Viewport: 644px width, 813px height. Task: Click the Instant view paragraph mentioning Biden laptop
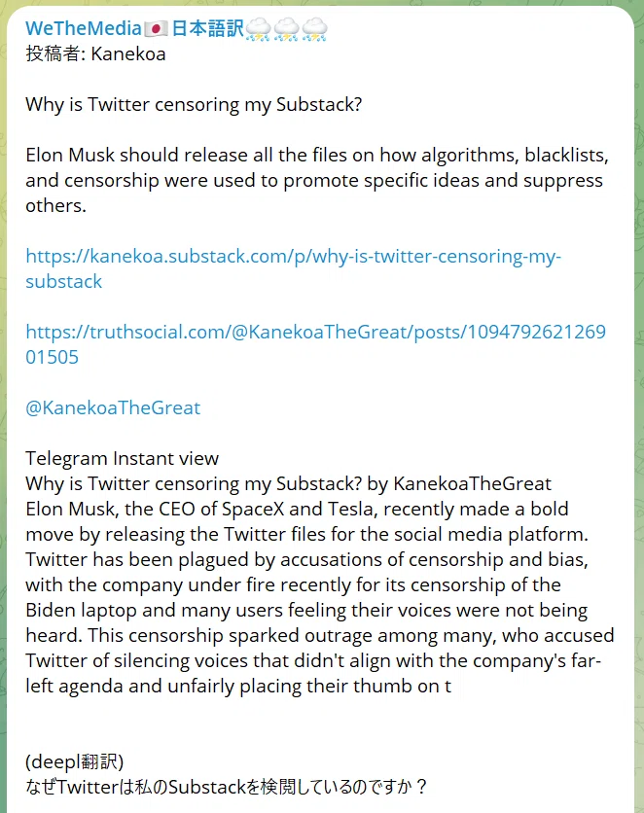point(319,597)
